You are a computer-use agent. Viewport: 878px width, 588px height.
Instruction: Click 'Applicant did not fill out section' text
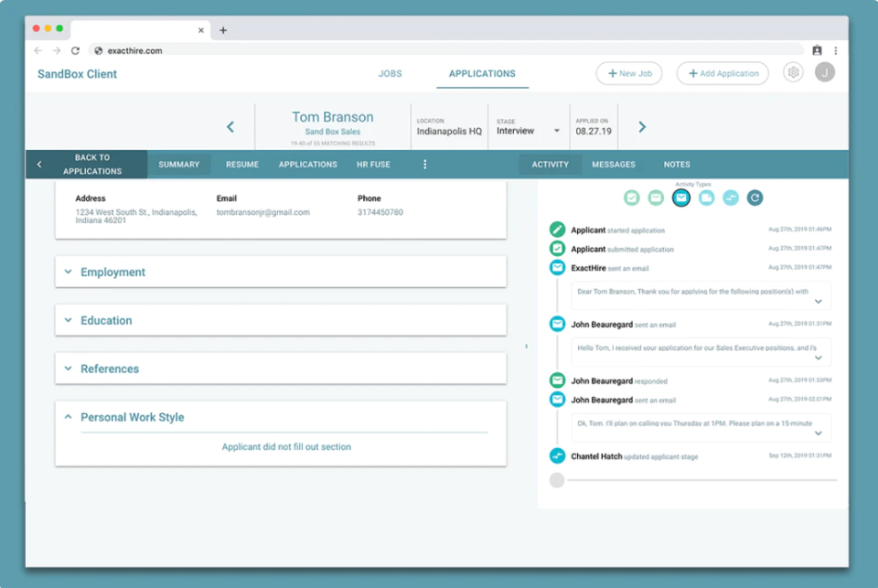286,447
